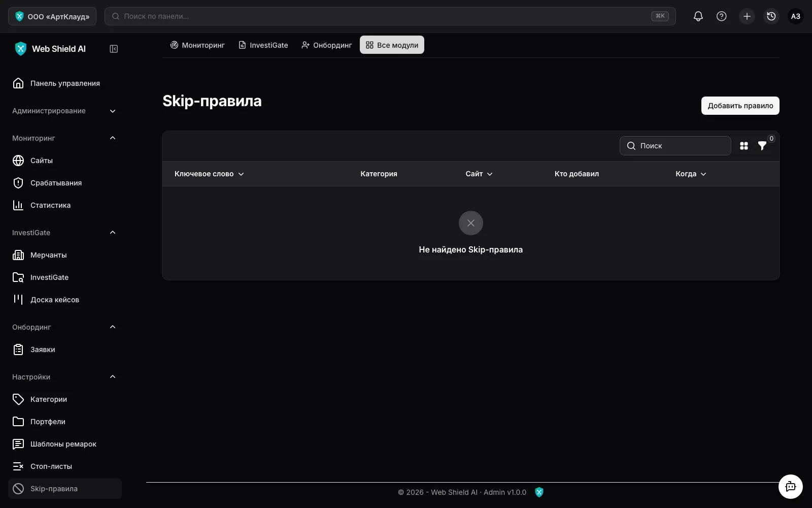Open history clock icon

click(x=771, y=16)
